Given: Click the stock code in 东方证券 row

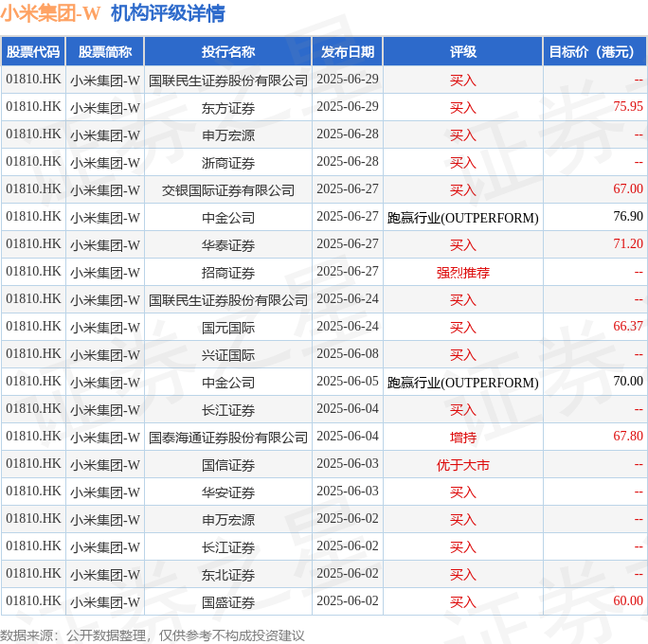Looking at the screenshot, I should [x=33, y=107].
